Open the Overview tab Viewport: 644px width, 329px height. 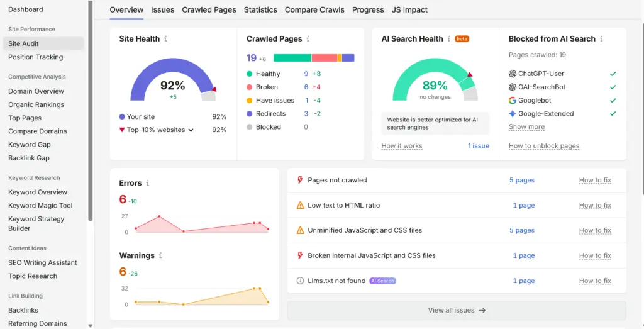point(126,9)
